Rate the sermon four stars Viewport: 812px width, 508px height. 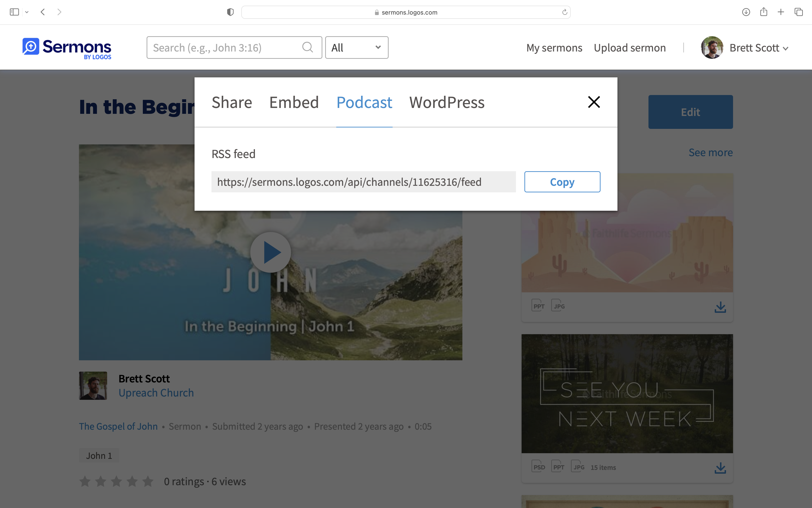(132, 481)
